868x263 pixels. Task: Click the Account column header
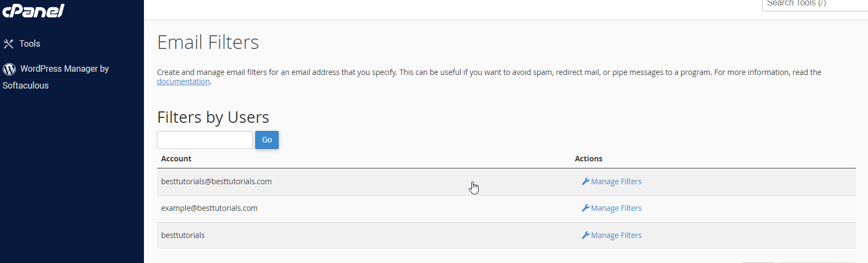(176, 159)
